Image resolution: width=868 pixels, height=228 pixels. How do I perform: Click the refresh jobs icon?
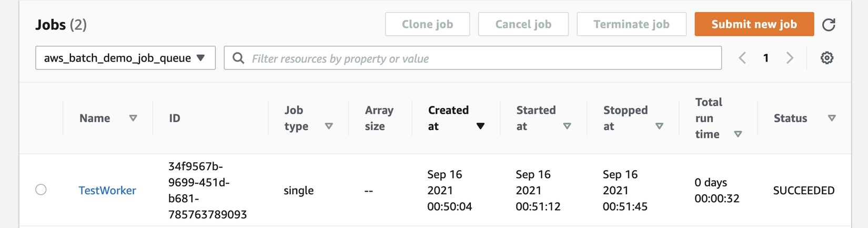(x=829, y=25)
